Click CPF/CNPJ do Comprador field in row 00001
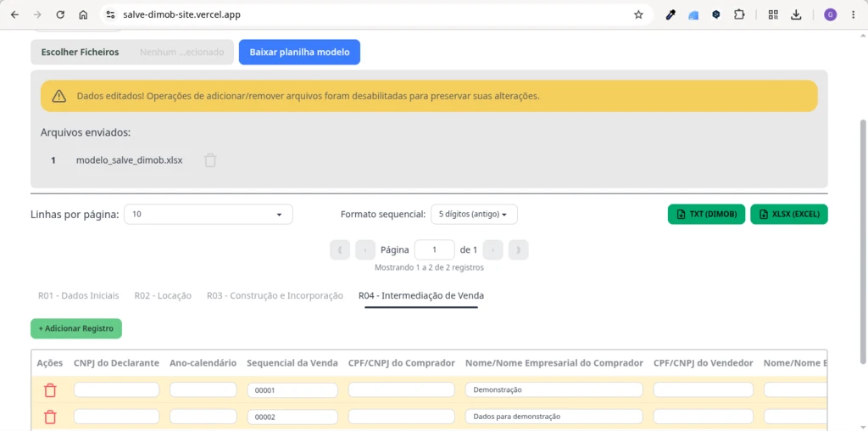 point(401,389)
